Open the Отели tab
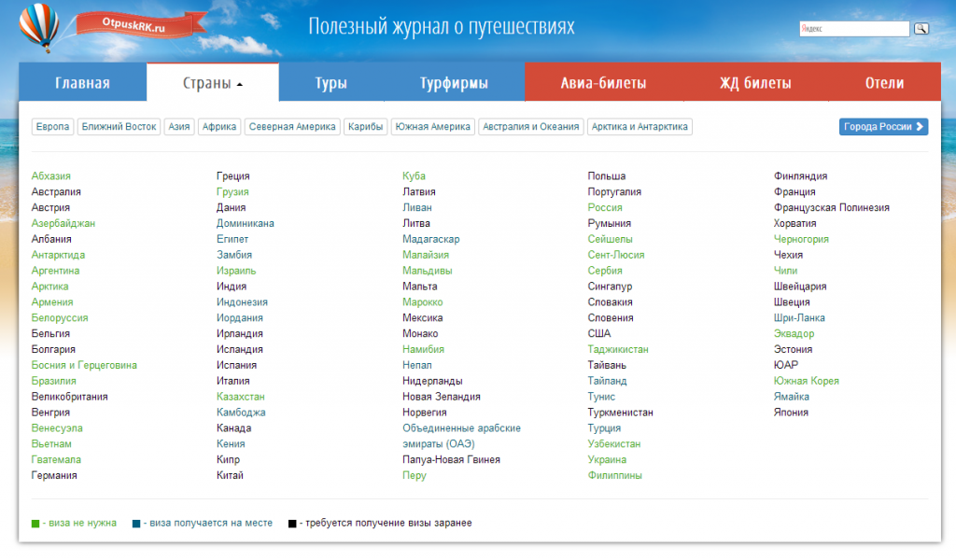The height and width of the screenshot is (560, 956). (884, 82)
